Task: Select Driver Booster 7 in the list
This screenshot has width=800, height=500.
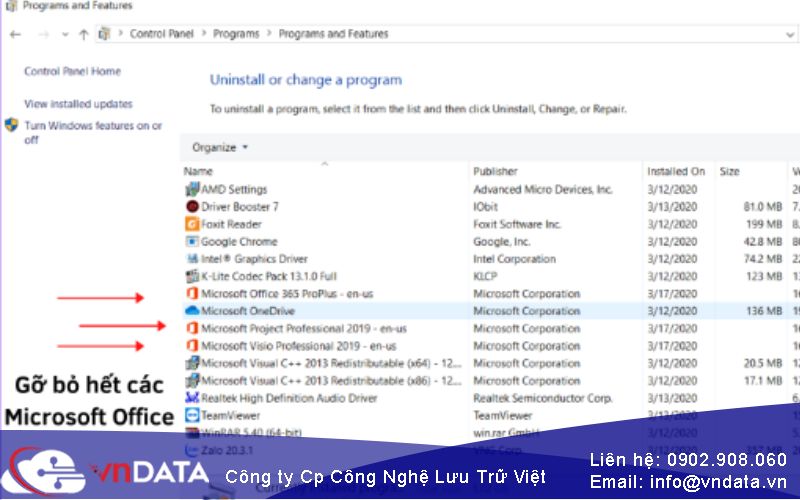Action: click(x=239, y=207)
